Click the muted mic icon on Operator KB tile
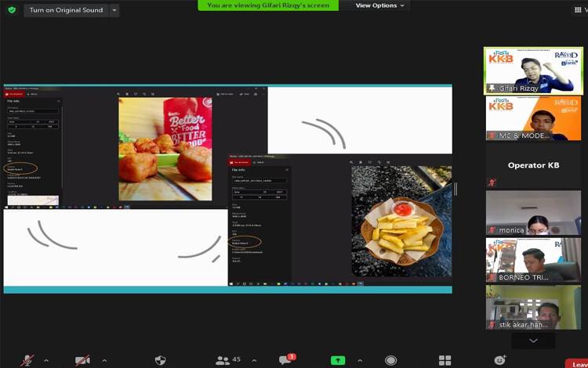 pyautogui.click(x=492, y=182)
